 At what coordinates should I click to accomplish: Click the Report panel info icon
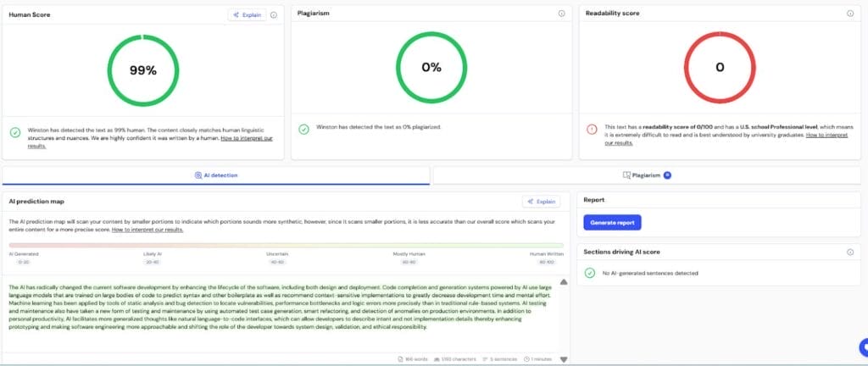coord(850,201)
